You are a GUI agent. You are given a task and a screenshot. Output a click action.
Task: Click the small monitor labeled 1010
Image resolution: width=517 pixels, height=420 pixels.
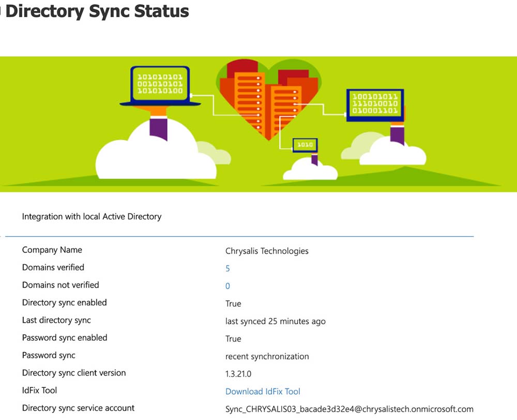coord(305,145)
